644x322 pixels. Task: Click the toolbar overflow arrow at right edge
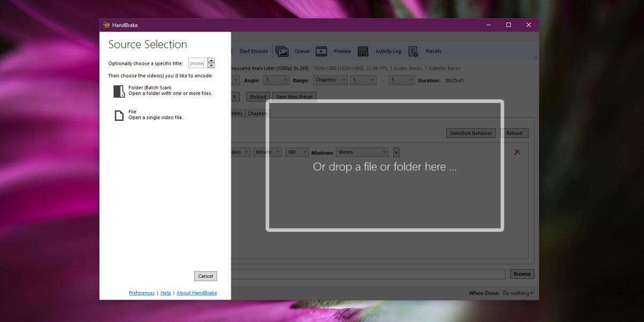pyautogui.click(x=536, y=57)
